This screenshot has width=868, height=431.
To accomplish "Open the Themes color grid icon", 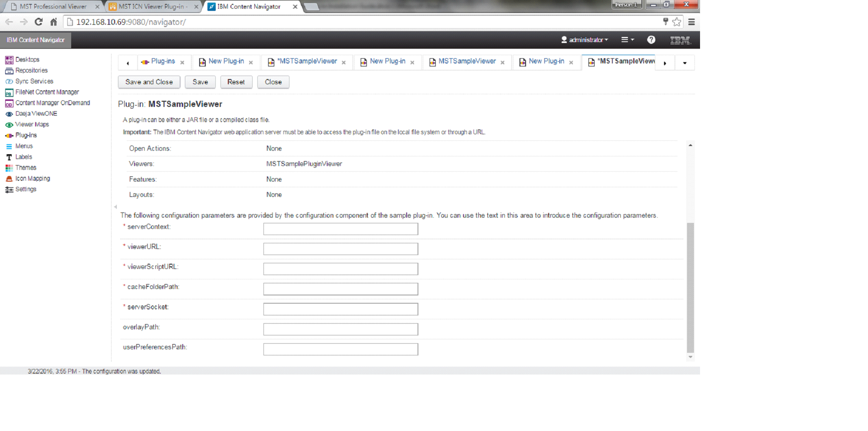I will pos(9,168).
